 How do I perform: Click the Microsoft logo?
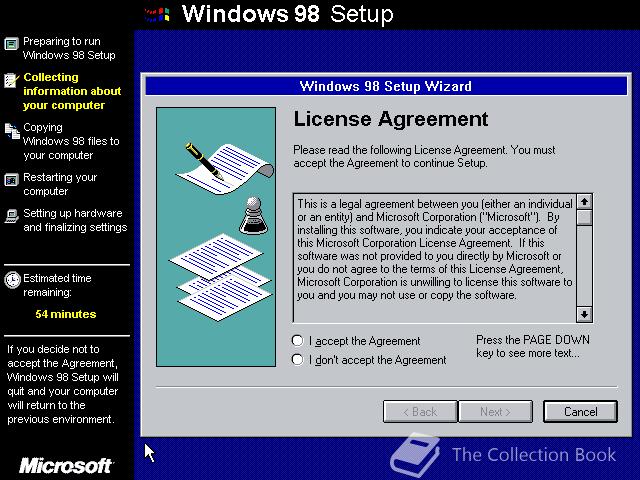(x=65, y=466)
